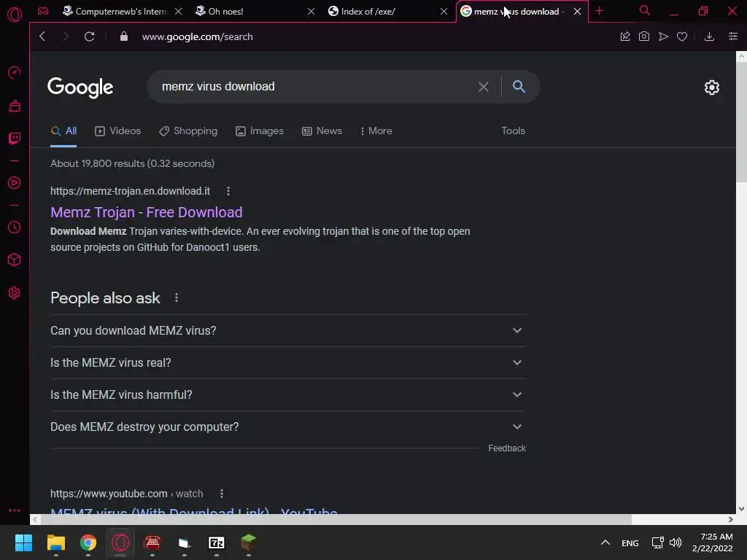Open File Explorer from taskbar
This screenshot has width=747, height=560.
[55, 542]
